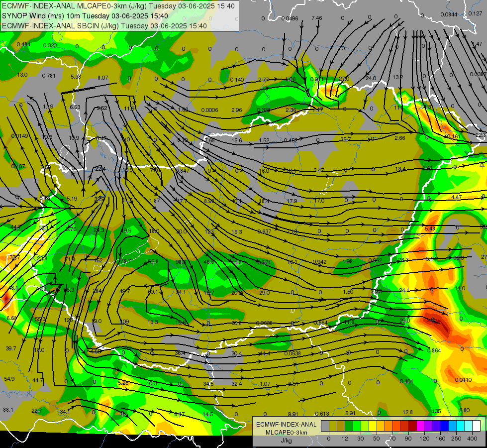Click the map value 5.91
Image resolution: width=487 pixels, height=448 pixels.
(x=350, y=413)
